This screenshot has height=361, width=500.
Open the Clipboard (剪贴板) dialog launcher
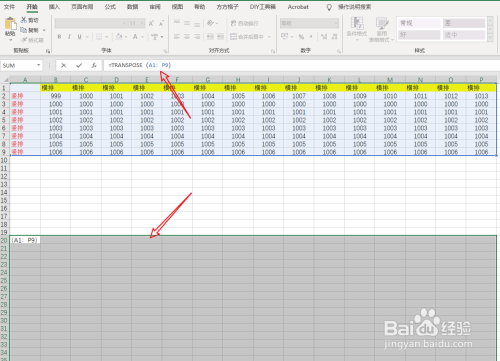pyautogui.click(x=48, y=51)
